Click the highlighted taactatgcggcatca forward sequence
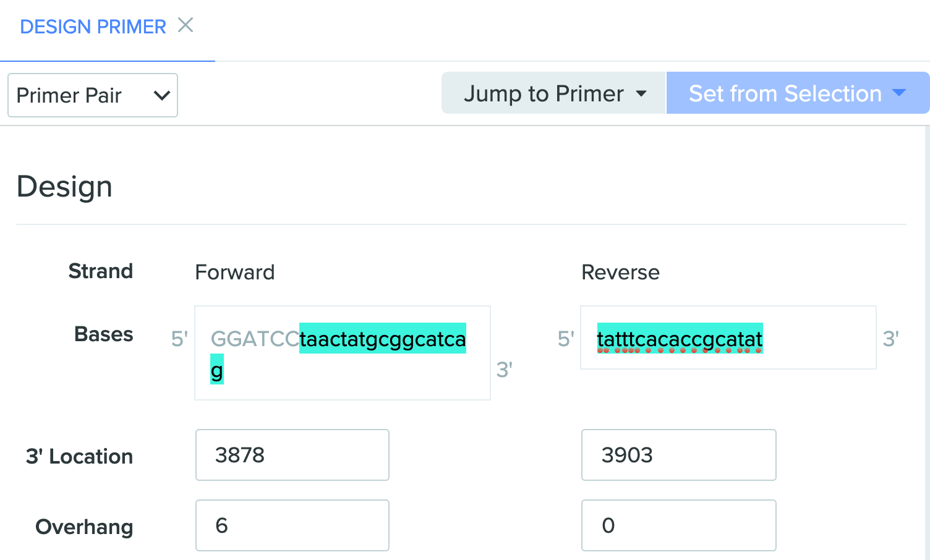Viewport: 930px width, 560px height. pos(382,339)
